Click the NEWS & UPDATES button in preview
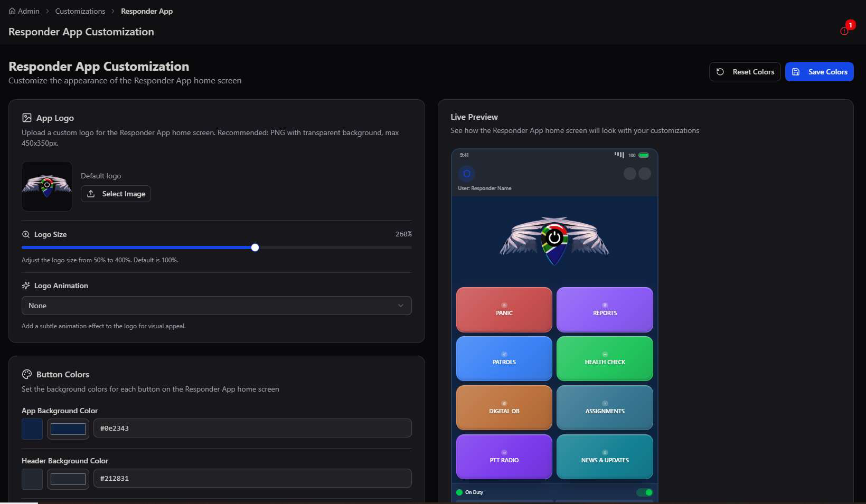Viewport: 866px width, 504px height. (605, 457)
